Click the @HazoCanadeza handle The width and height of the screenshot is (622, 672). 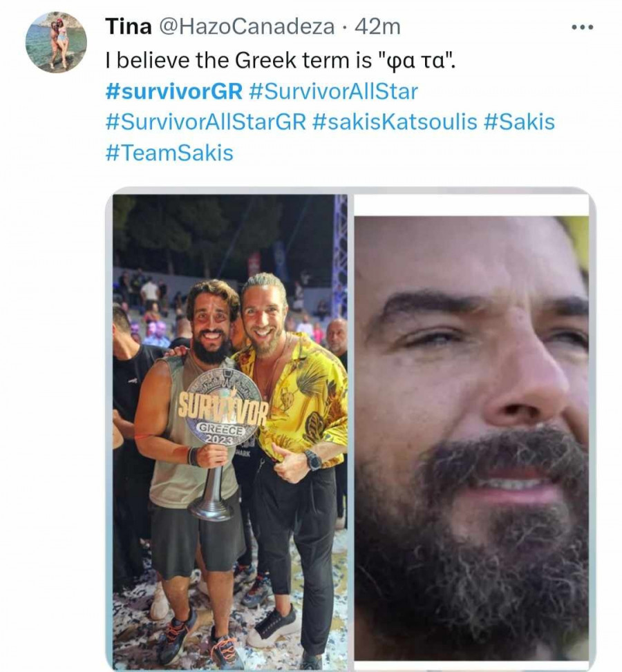tap(247, 27)
